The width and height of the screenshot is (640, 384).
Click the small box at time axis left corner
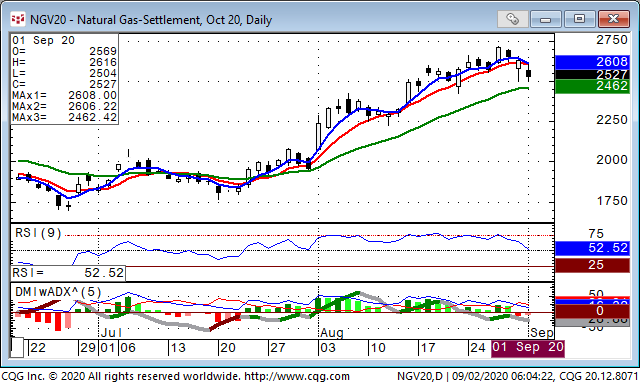click(x=17, y=348)
